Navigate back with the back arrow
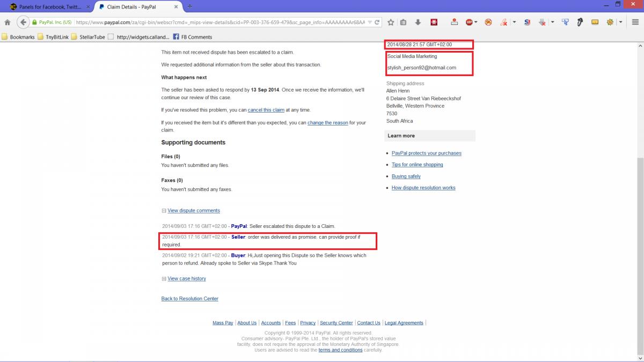 [x=23, y=23]
